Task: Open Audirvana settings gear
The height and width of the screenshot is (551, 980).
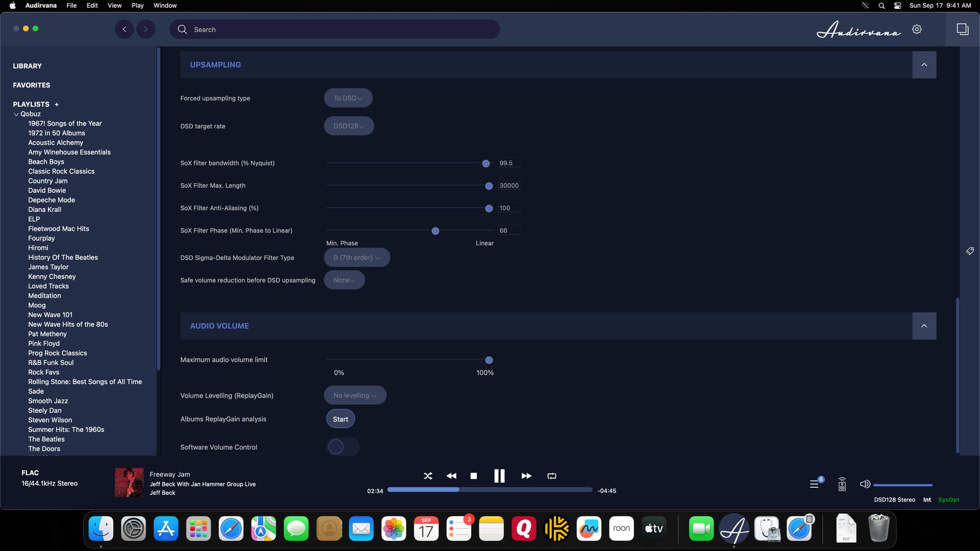Action: click(917, 29)
